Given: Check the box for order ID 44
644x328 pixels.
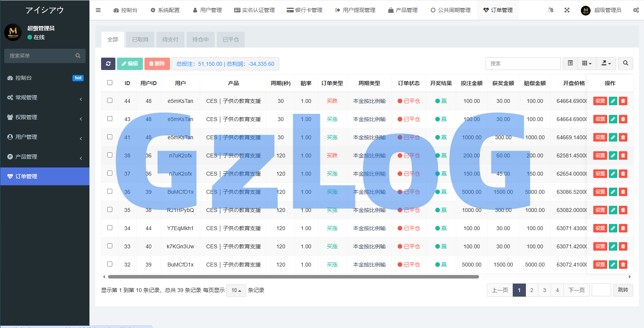Looking at the screenshot, I should coord(110,101).
